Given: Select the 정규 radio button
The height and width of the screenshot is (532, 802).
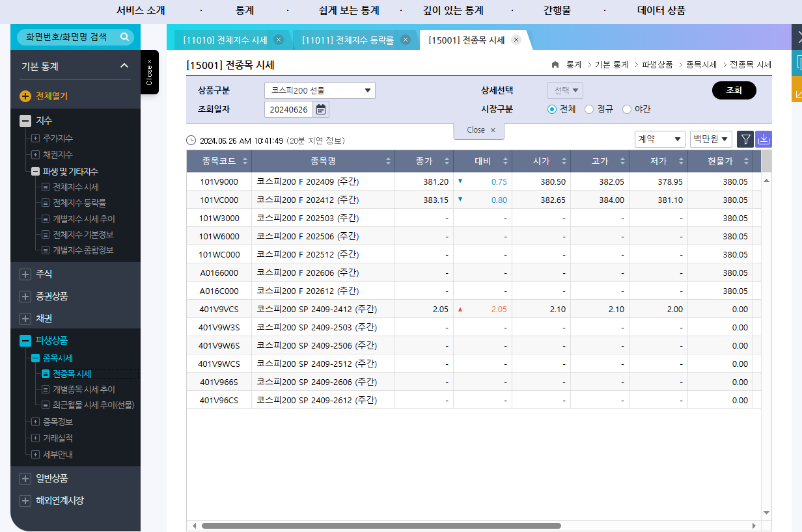Looking at the screenshot, I should point(588,109).
